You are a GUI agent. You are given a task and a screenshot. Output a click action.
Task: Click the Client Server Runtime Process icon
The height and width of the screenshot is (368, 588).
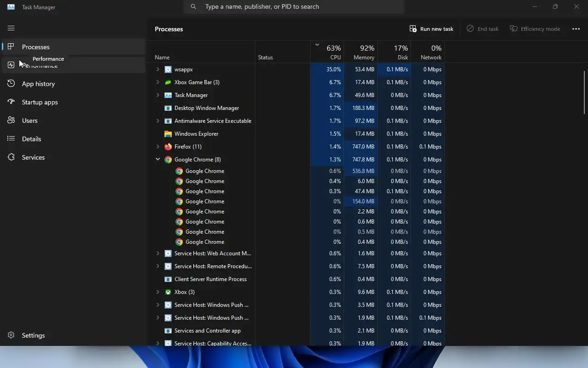coord(168,279)
